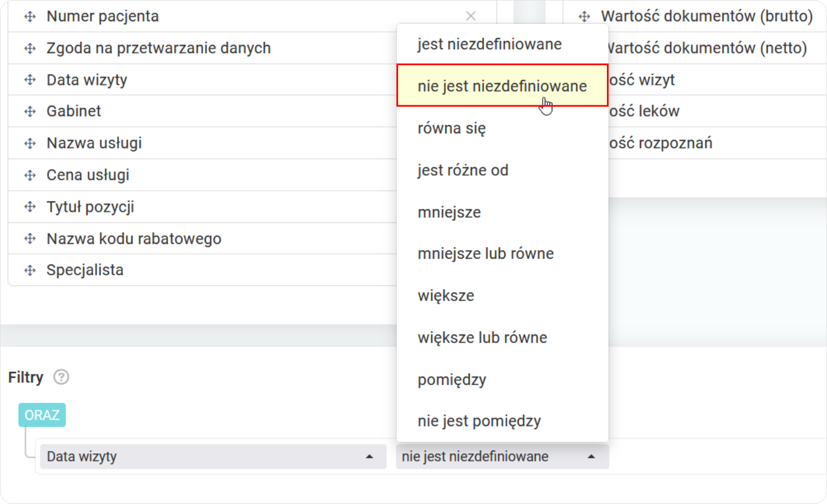Screen dimensions: 827x504
Task: Pick 'mniejsze lub równe' condition
Action: [x=502, y=254]
